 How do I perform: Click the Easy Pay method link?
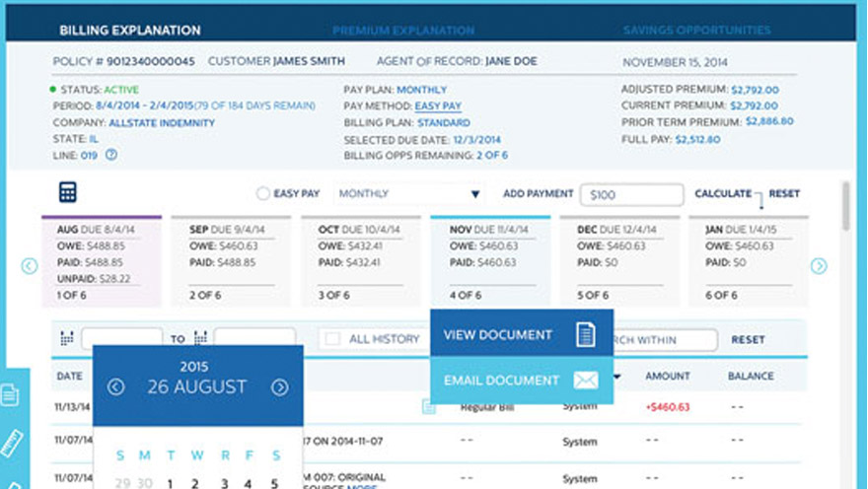(x=438, y=106)
